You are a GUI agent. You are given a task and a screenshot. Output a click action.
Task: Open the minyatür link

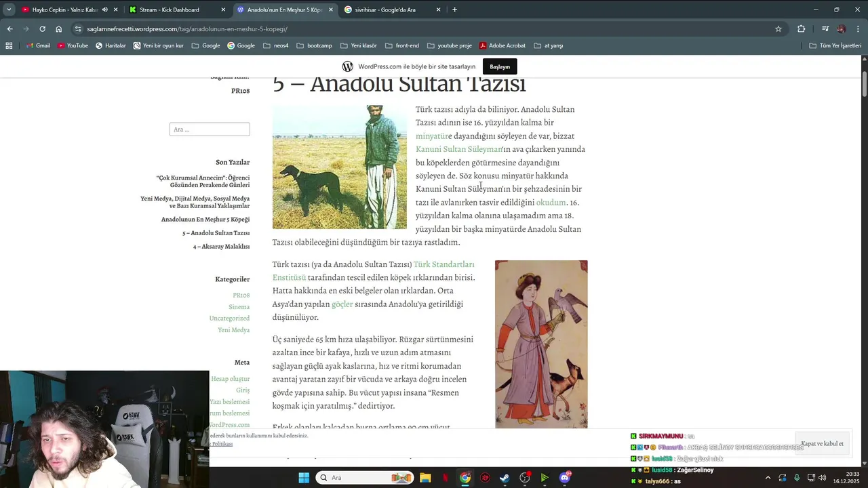coord(431,136)
